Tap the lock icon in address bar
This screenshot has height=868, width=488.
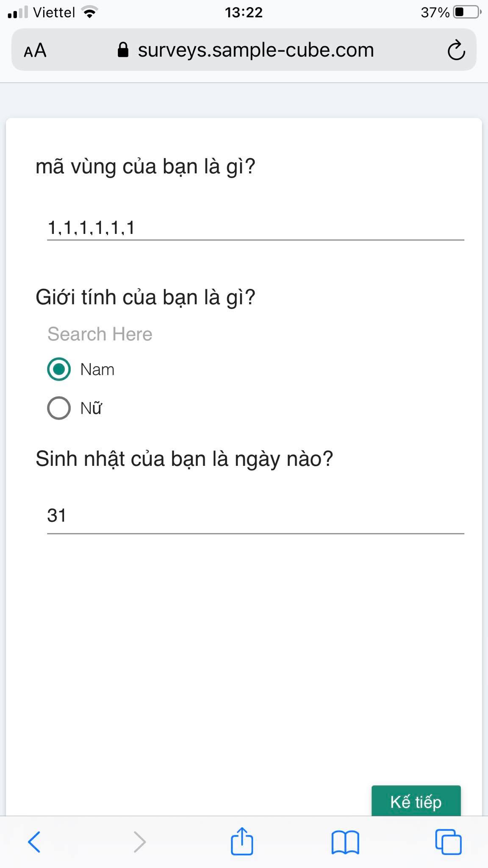(123, 50)
